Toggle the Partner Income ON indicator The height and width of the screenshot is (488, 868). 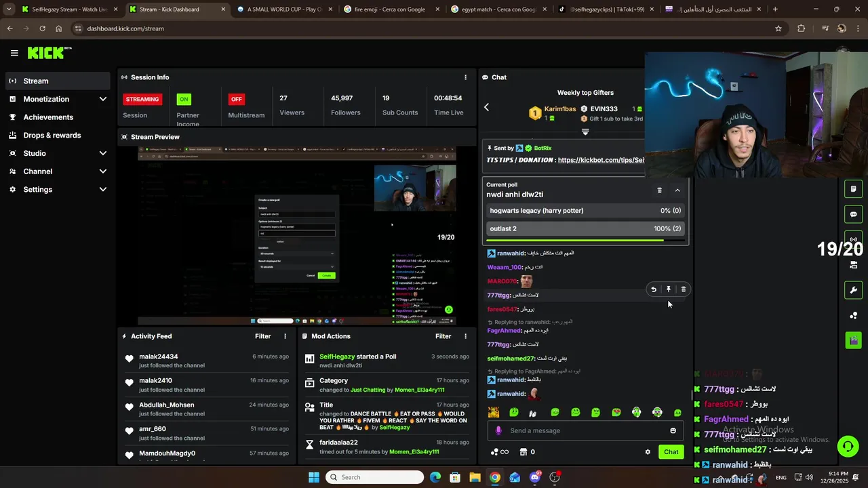[x=183, y=99]
